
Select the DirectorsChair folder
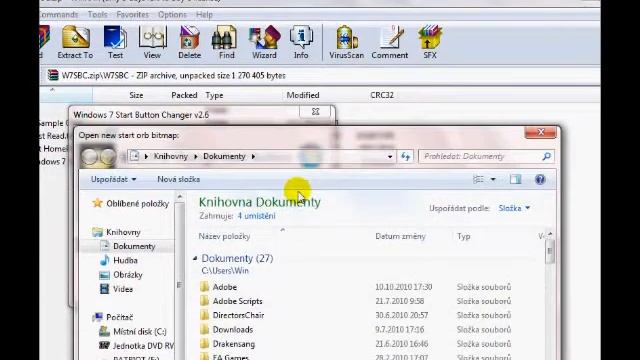(x=232, y=316)
